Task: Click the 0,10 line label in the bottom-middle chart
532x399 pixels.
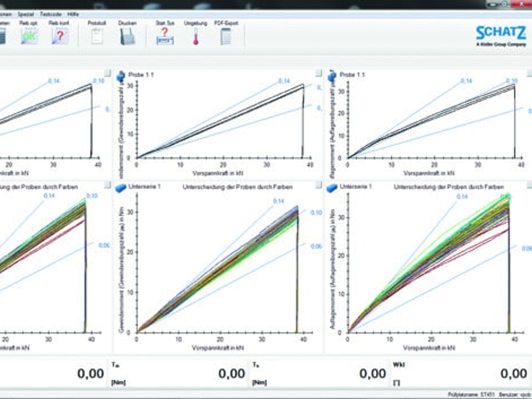Action: 316,213
